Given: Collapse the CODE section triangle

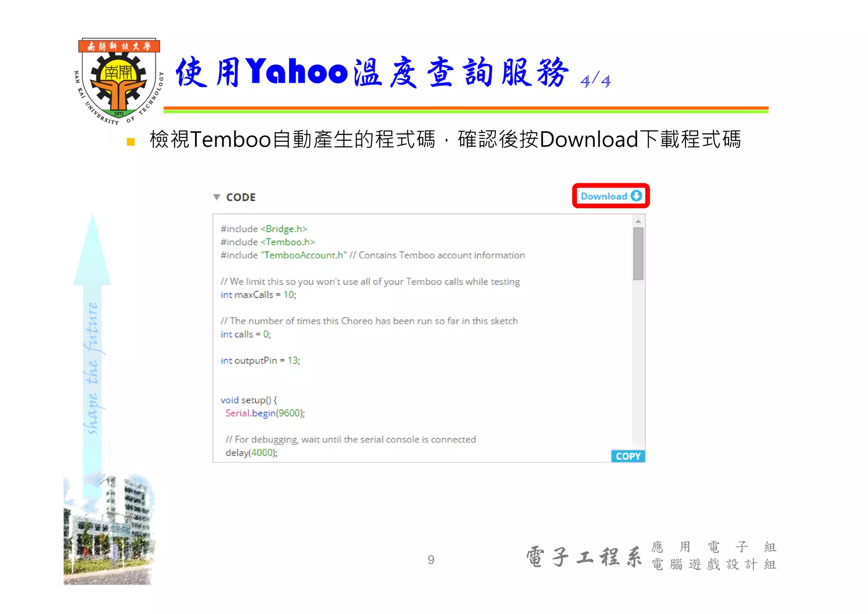Looking at the screenshot, I should point(217,197).
